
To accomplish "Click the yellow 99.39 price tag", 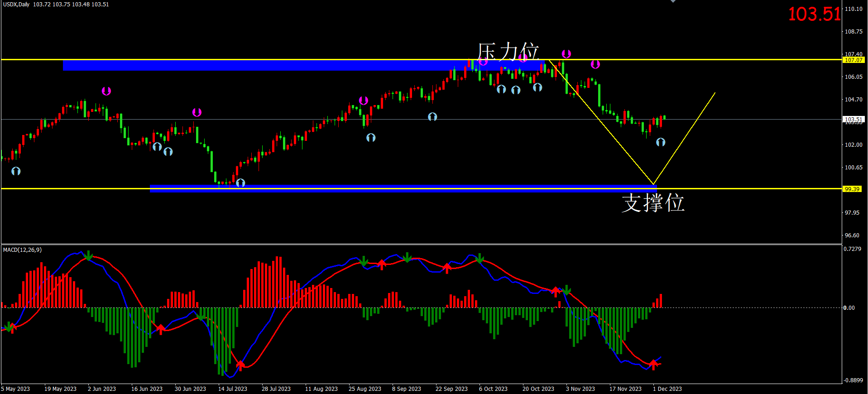I will 852,189.
